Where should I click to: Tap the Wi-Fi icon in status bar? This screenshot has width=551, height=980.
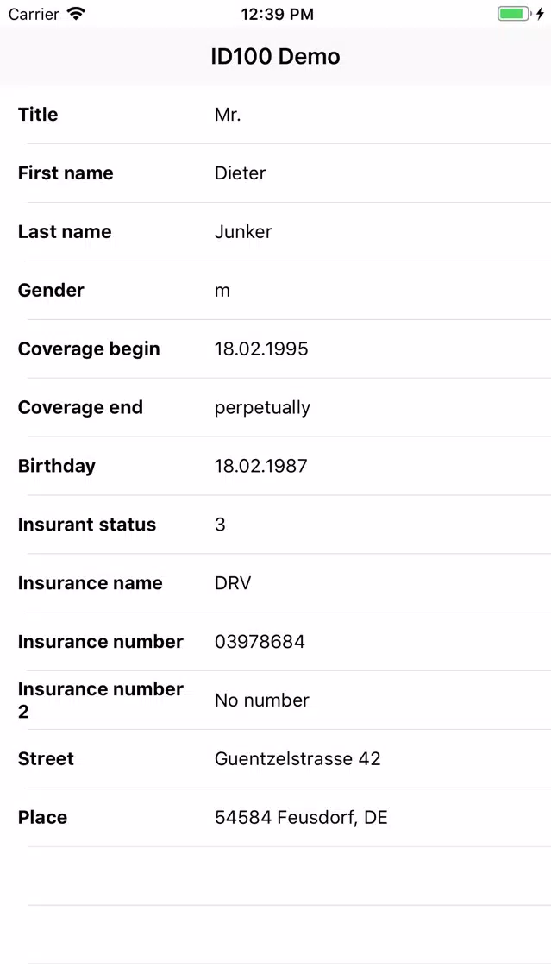tap(76, 14)
